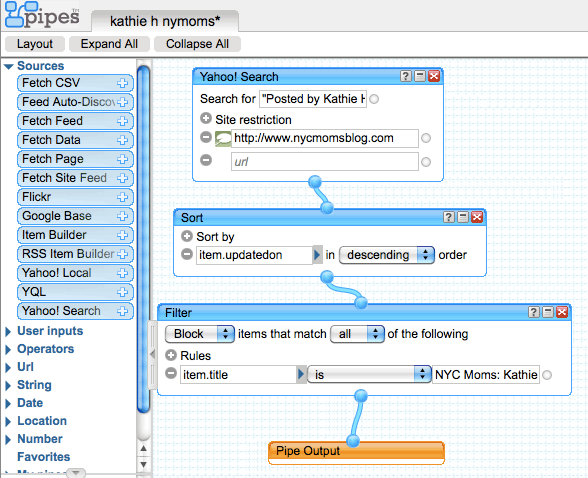
Task: Expand the Number category
Action: pos(8,439)
